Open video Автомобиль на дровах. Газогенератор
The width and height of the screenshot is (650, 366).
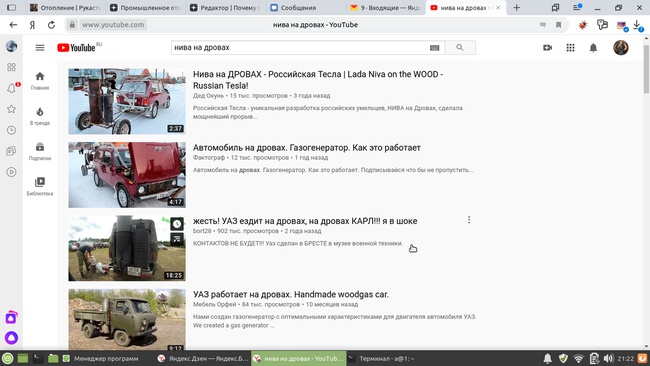tap(306, 148)
